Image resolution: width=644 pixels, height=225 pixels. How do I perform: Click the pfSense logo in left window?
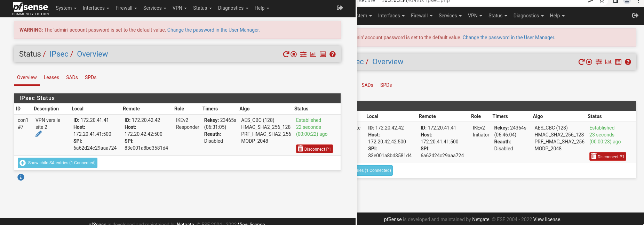tap(31, 8)
